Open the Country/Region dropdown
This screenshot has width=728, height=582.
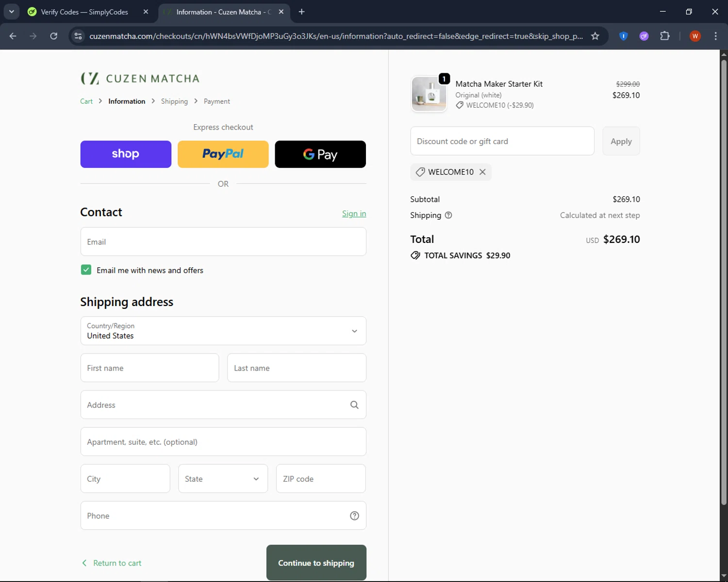(x=223, y=331)
